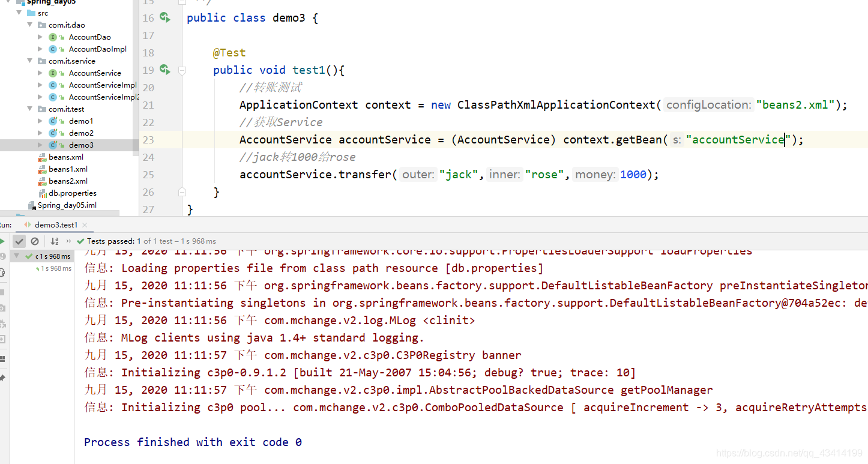
Task: Click the beans.xml Spring config icon
Action: (x=42, y=157)
